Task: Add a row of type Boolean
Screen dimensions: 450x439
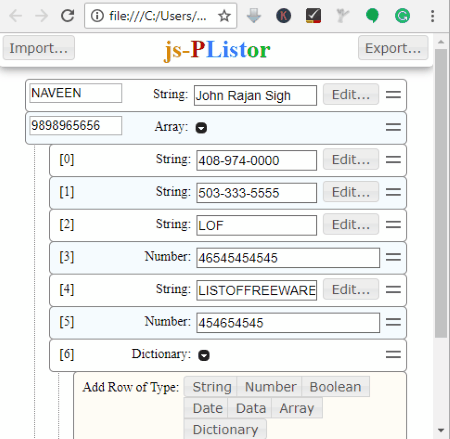Action: [335, 387]
